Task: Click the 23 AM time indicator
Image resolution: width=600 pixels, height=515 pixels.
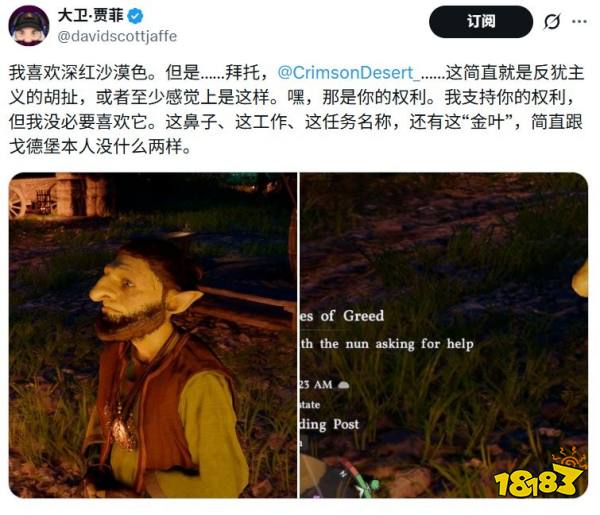Action: pyautogui.click(x=316, y=385)
